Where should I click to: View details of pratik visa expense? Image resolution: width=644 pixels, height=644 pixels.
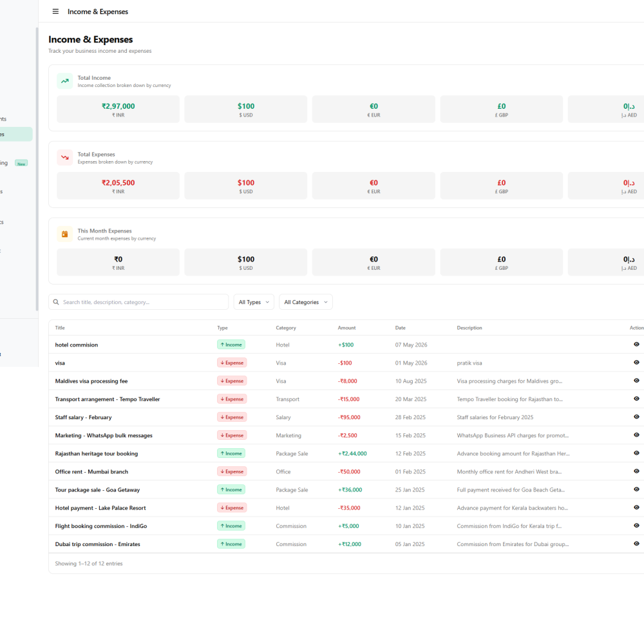pyautogui.click(x=636, y=362)
